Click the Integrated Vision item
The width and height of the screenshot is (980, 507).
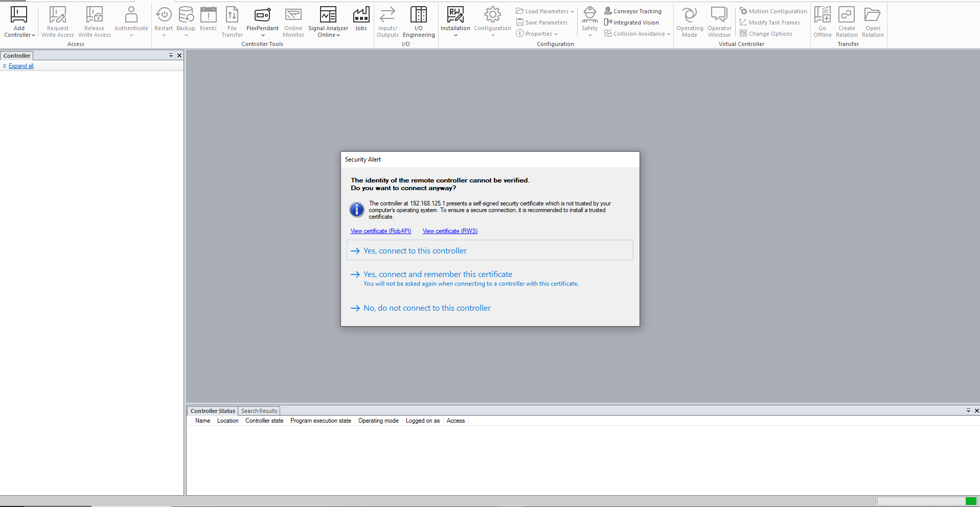pos(632,22)
